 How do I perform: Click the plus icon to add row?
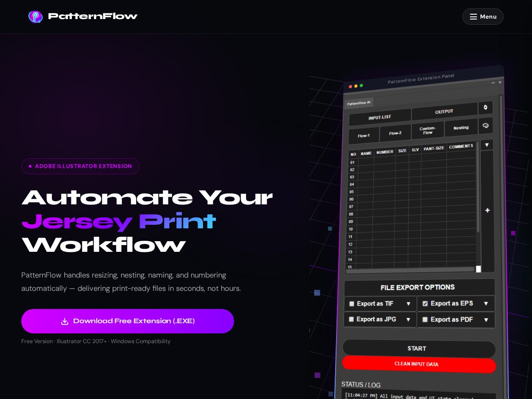click(x=487, y=210)
